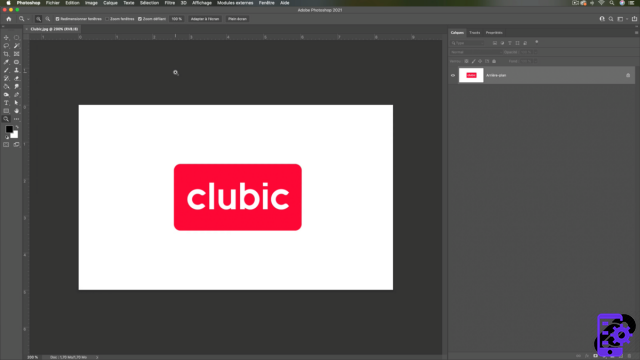Select the Hand tool
640x360 pixels.
[17, 111]
